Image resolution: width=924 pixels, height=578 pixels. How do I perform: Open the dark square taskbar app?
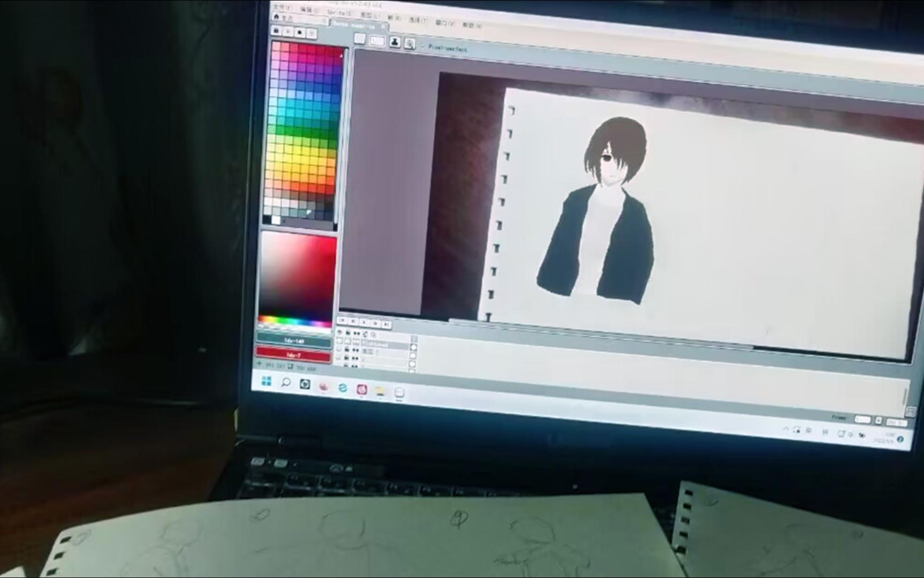(x=305, y=384)
